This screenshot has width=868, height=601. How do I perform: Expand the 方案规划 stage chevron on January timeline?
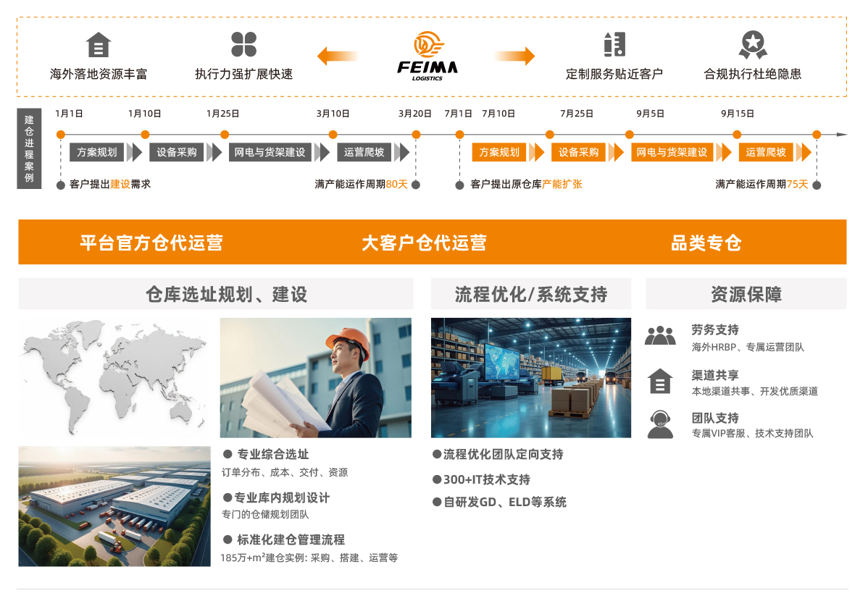tap(136, 152)
